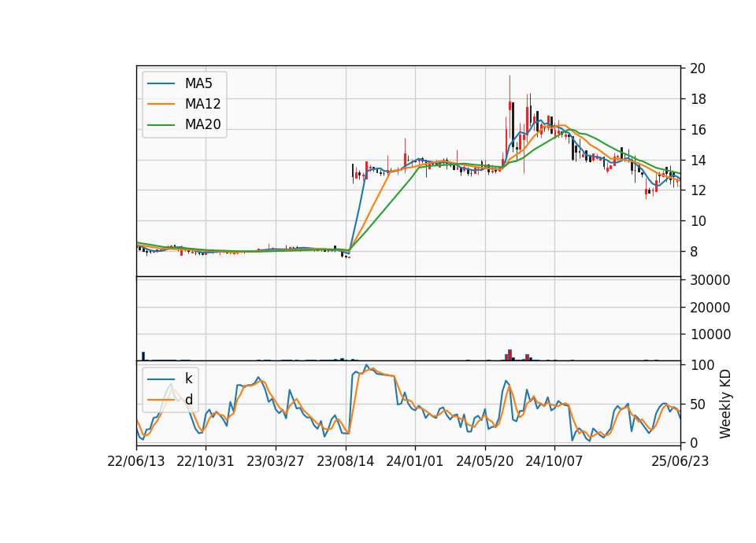Click the tallest candlestick wick near 19.5
Viewport: 756px width, 543px height.
pyautogui.click(x=510, y=88)
